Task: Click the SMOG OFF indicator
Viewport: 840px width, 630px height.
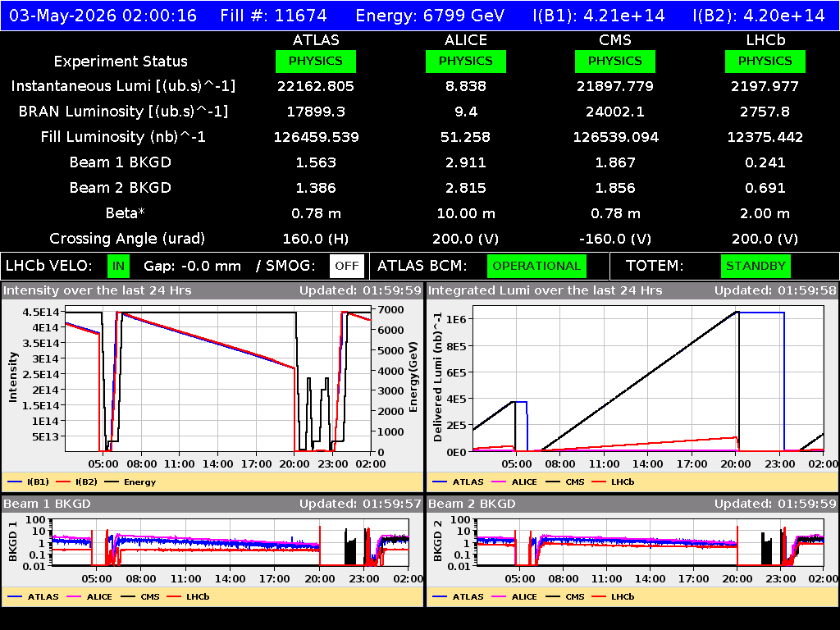Action: point(347,267)
